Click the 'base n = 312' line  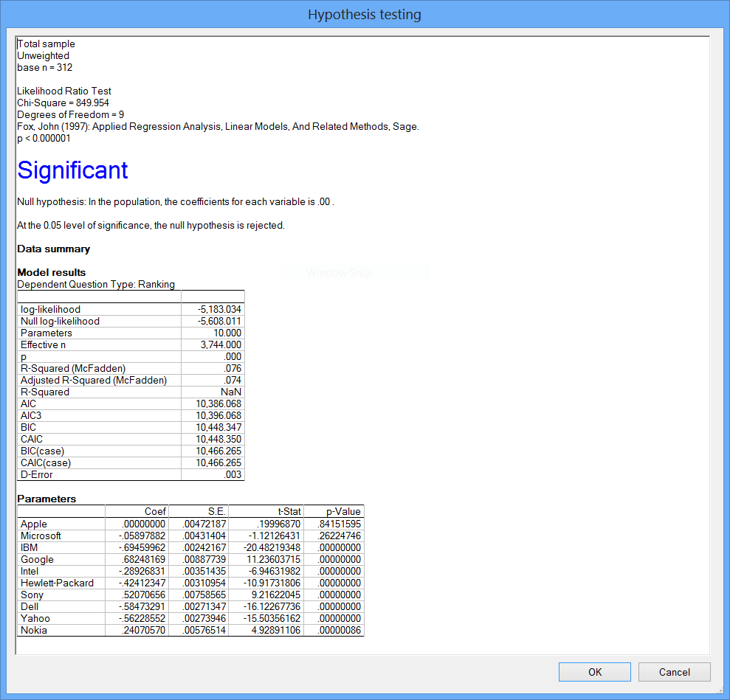45,67
